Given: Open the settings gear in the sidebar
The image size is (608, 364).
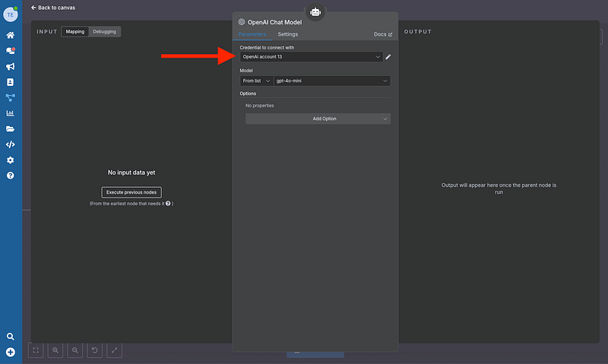Looking at the screenshot, I should pyautogui.click(x=11, y=160).
